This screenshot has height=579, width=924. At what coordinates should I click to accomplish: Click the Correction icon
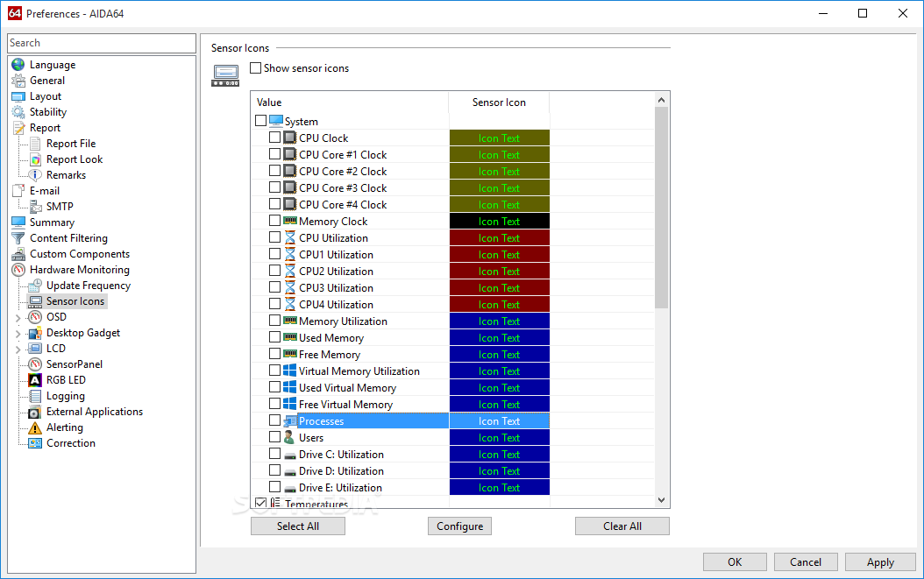(35, 443)
